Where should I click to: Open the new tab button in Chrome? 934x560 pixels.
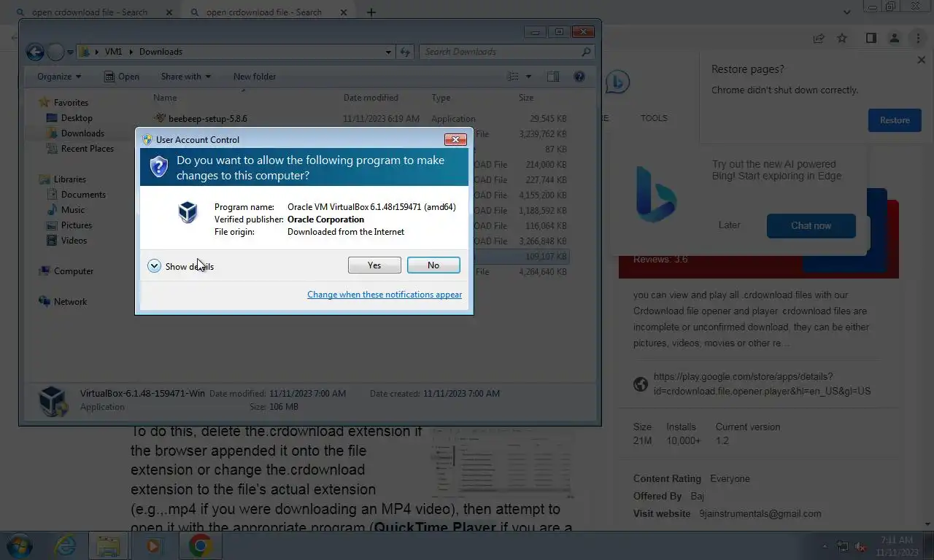click(x=371, y=12)
